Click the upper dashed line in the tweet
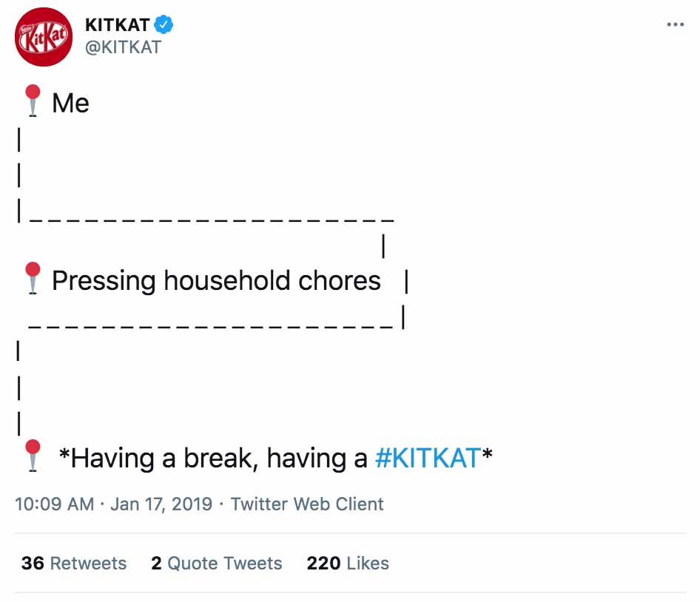 tap(212, 220)
